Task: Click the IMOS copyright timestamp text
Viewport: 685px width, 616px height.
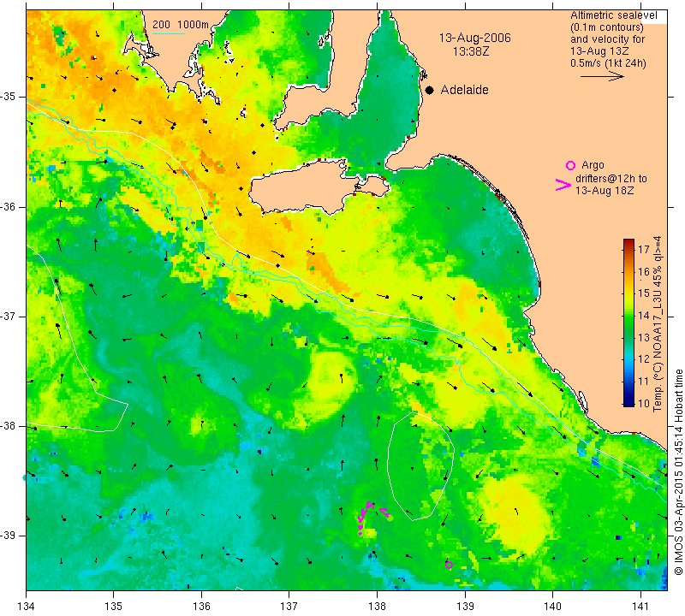Action: coord(678,471)
